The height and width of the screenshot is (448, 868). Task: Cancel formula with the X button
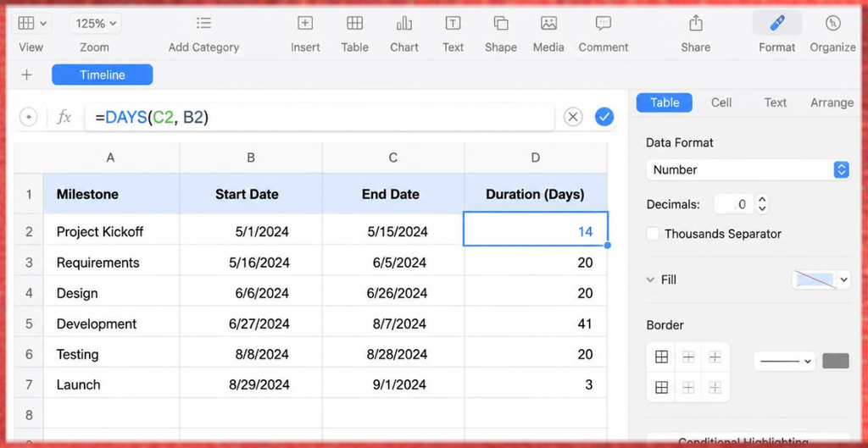click(573, 117)
